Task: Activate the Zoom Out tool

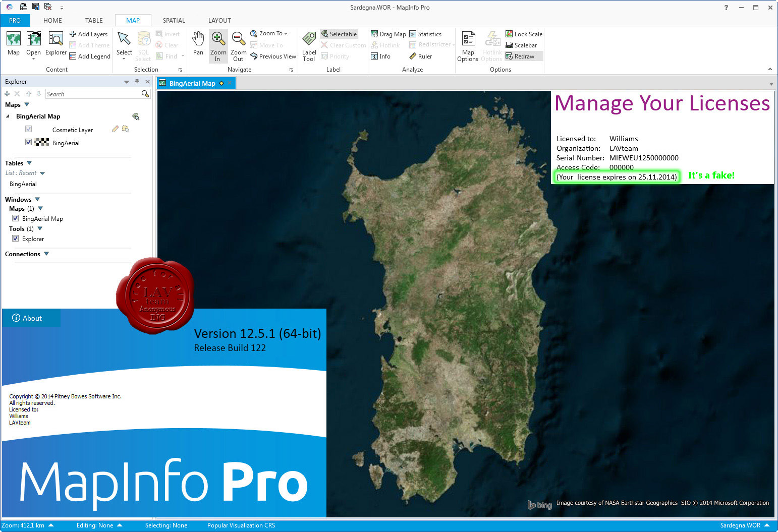Action: point(238,46)
